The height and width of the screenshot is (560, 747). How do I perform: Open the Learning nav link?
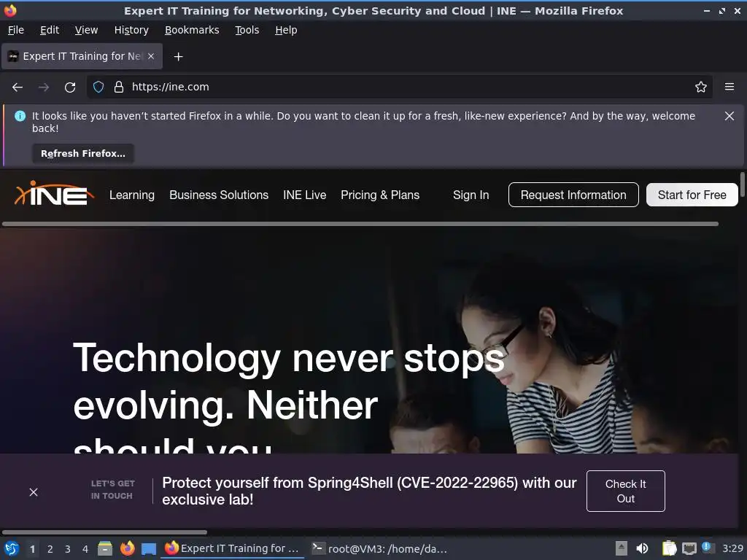pos(132,195)
